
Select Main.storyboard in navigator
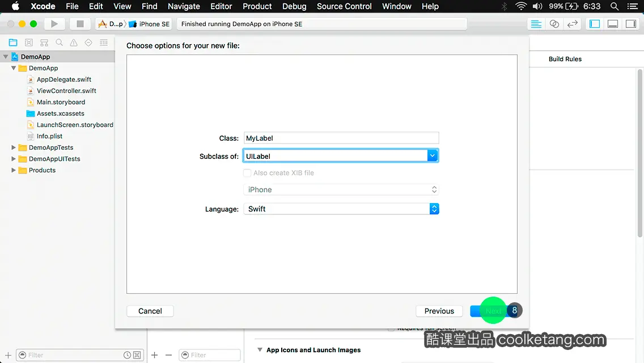point(61,102)
